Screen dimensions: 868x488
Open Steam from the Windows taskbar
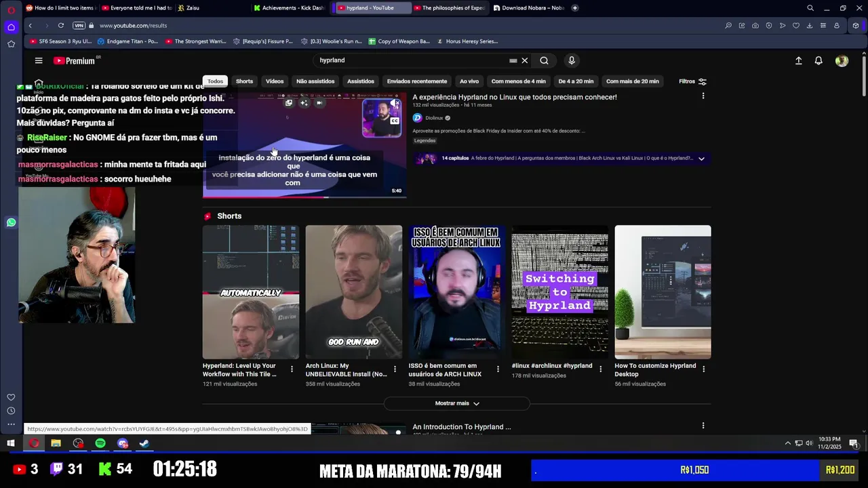tap(144, 443)
